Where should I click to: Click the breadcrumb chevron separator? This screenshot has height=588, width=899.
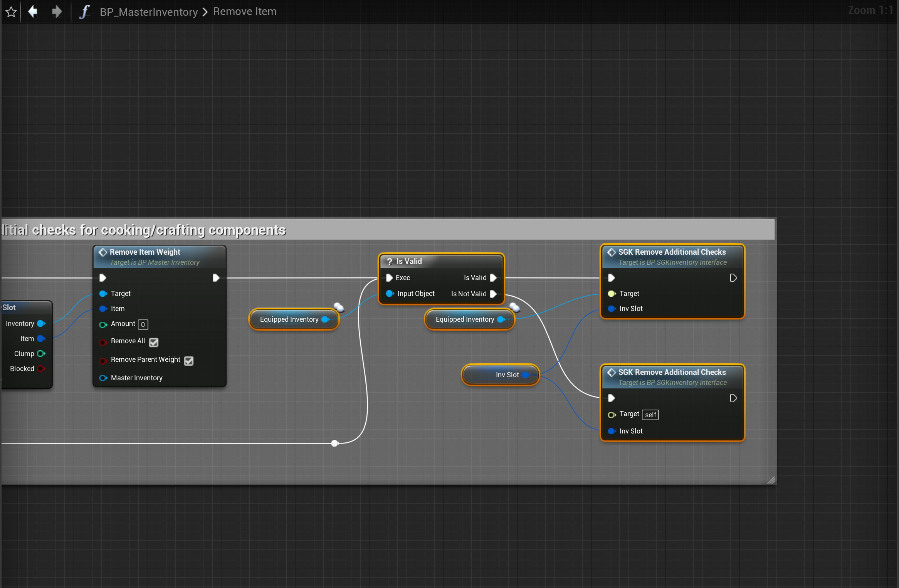point(205,12)
